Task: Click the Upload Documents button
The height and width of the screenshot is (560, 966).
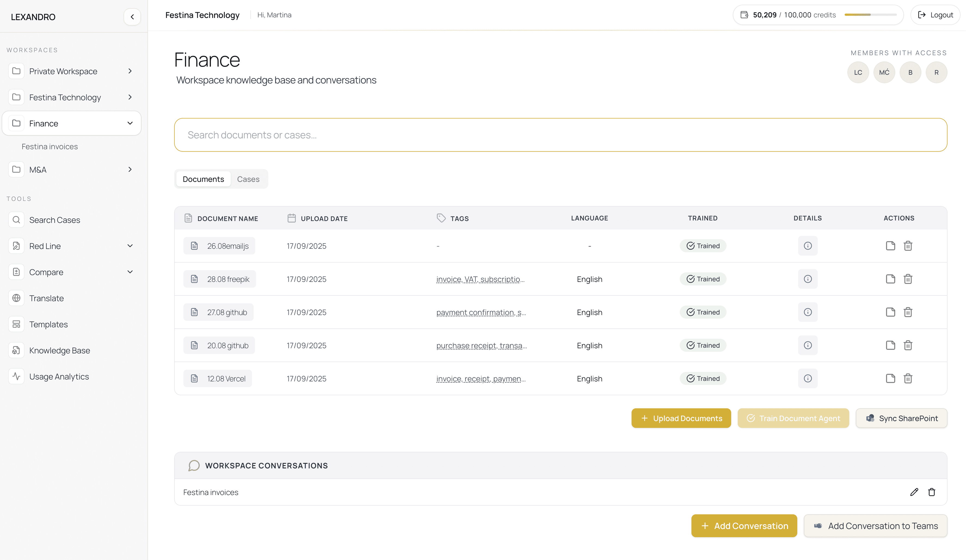Action: tap(681, 418)
